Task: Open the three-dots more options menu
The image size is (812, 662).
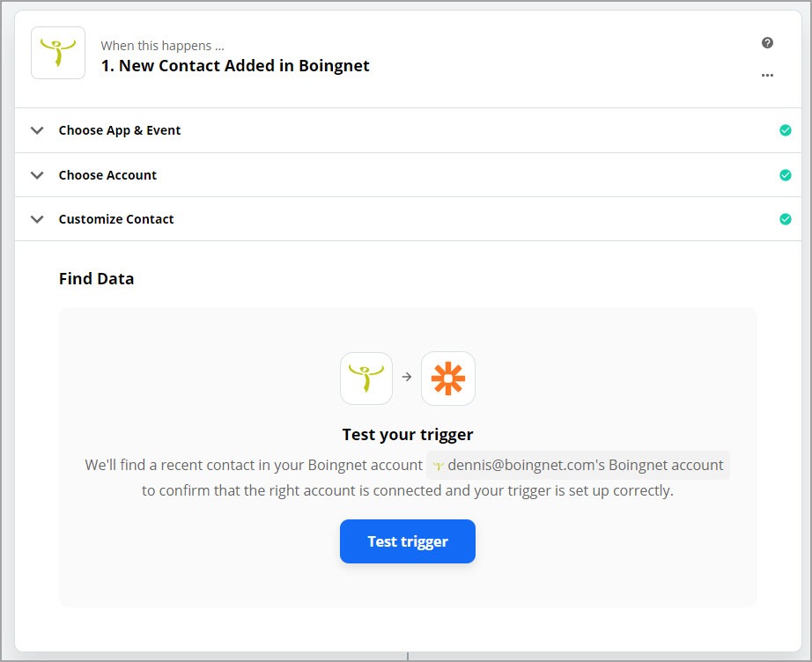Action: click(x=767, y=75)
